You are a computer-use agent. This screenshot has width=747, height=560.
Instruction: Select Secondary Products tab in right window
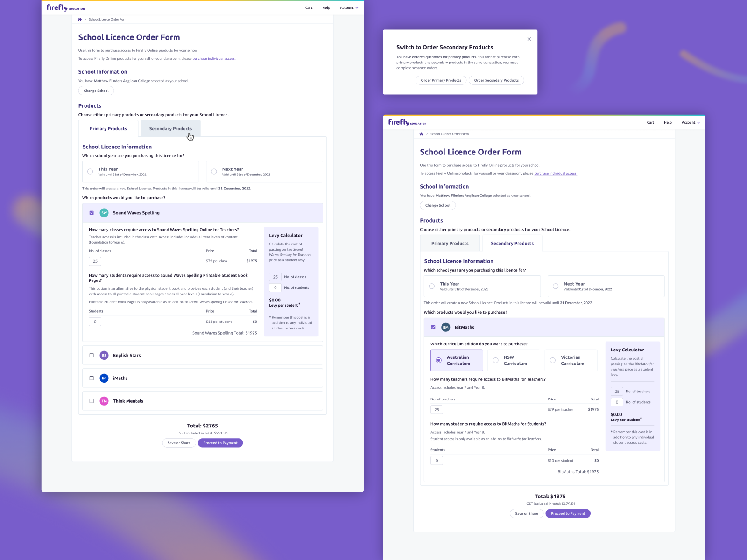(x=512, y=243)
